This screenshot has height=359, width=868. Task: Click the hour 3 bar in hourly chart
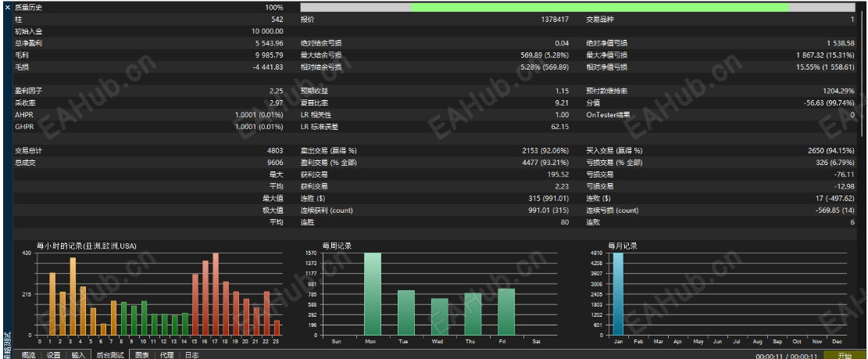[73, 296]
